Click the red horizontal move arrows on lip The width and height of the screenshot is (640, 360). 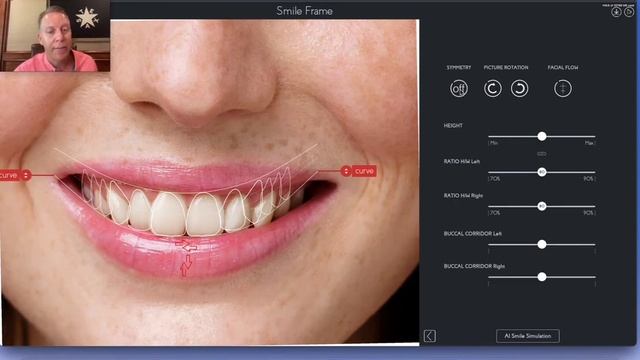186,245
